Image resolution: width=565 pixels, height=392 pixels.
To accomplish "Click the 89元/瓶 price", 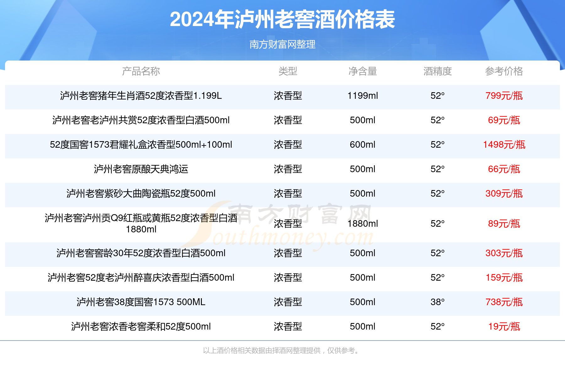I will click(x=504, y=224).
